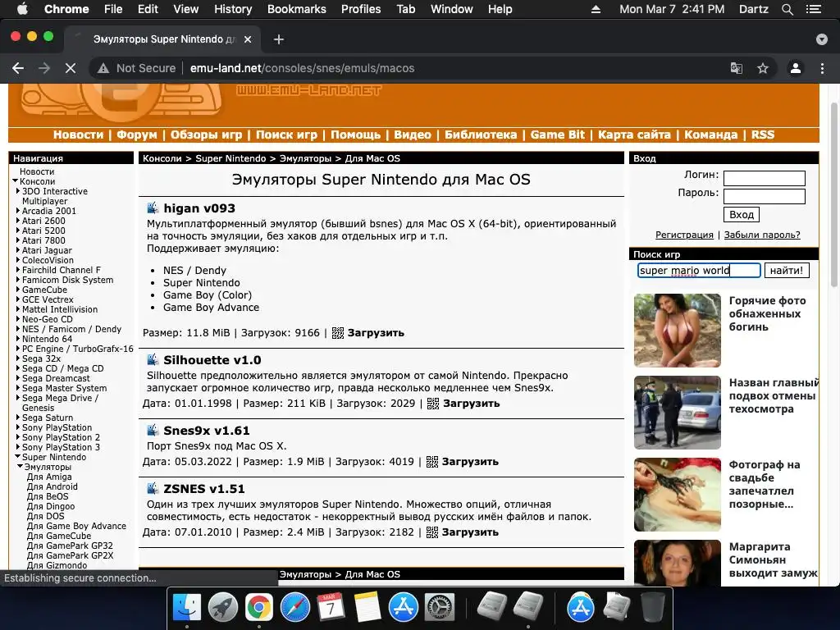The height and width of the screenshot is (630, 840).
Task: Open the Profiles menu
Action: [x=361, y=9]
